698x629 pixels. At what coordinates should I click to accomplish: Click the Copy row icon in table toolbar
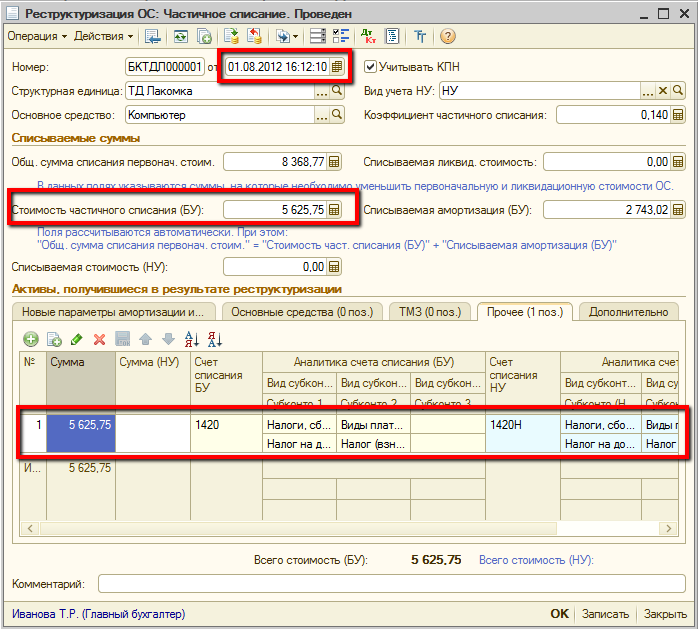click(x=53, y=340)
